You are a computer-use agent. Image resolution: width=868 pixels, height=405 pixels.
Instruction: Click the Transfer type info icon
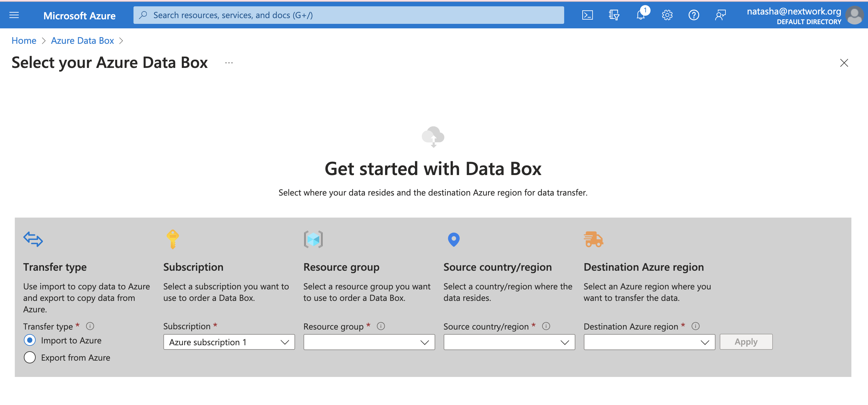tap(90, 326)
